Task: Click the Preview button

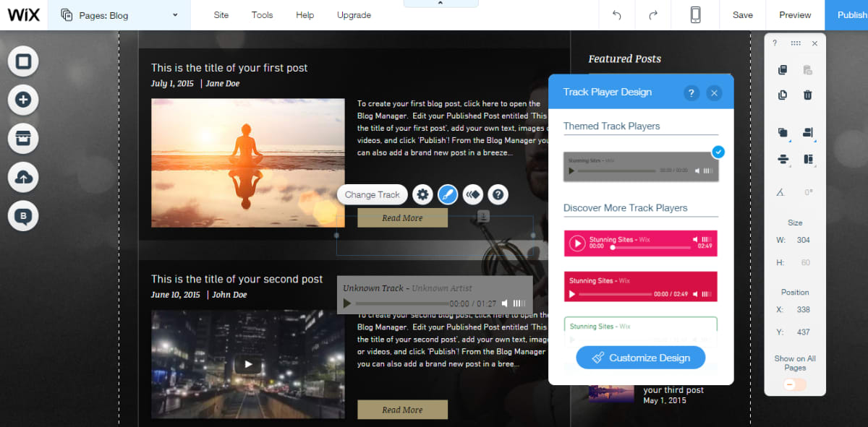Action: coord(795,14)
